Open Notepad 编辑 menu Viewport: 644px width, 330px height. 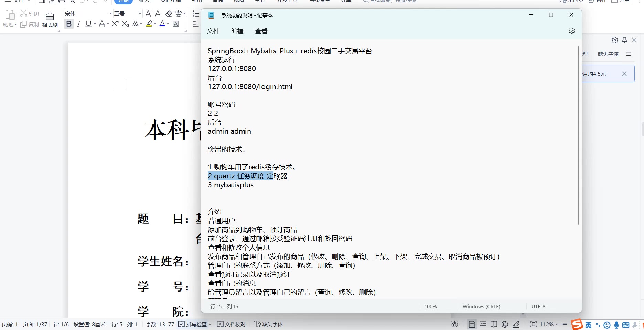(237, 31)
